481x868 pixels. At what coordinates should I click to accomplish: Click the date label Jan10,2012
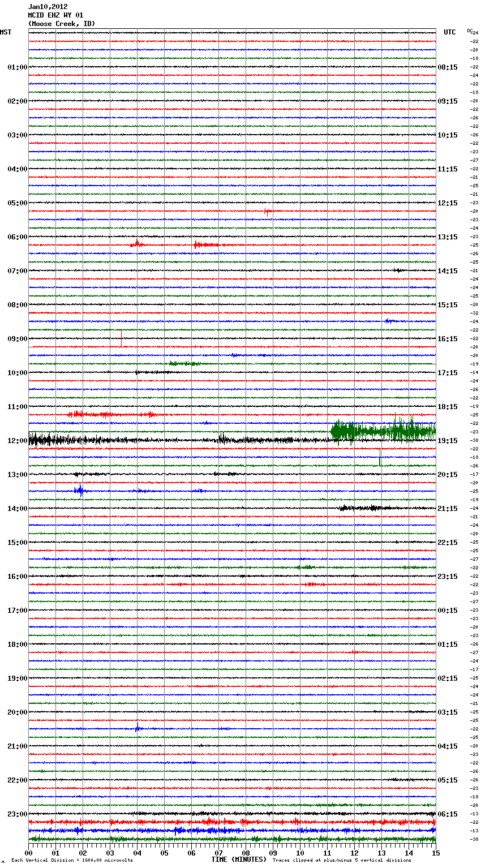point(48,7)
